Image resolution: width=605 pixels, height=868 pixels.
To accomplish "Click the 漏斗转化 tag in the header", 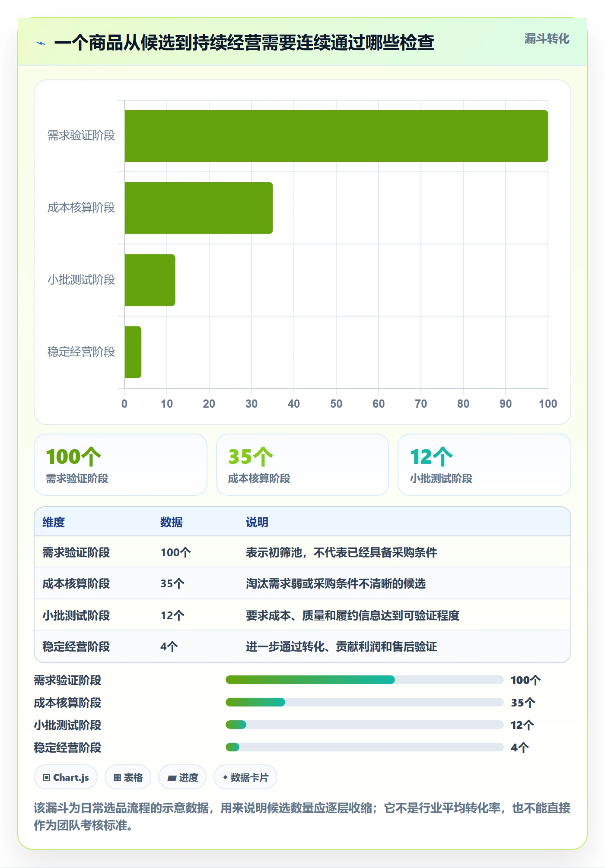I will [x=547, y=39].
